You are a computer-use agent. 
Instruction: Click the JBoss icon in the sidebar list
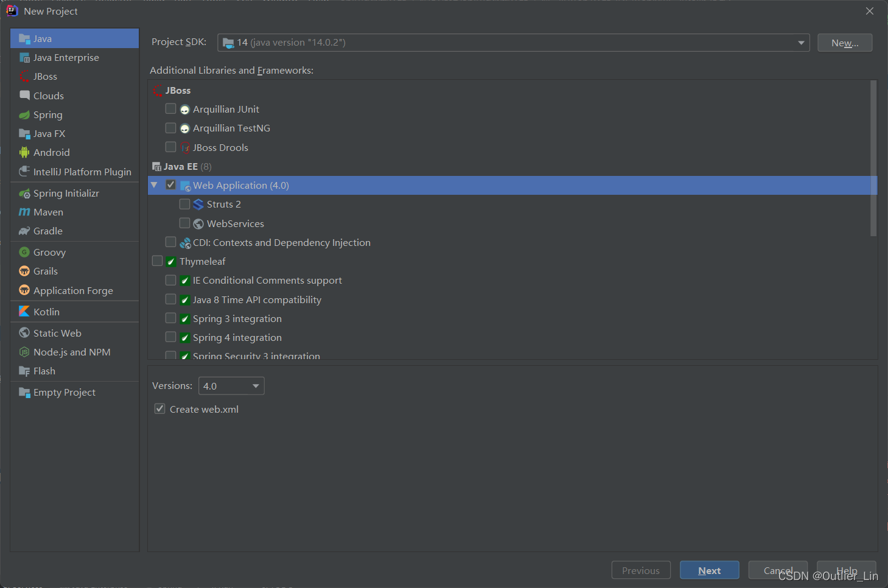pyautogui.click(x=24, y=77)
